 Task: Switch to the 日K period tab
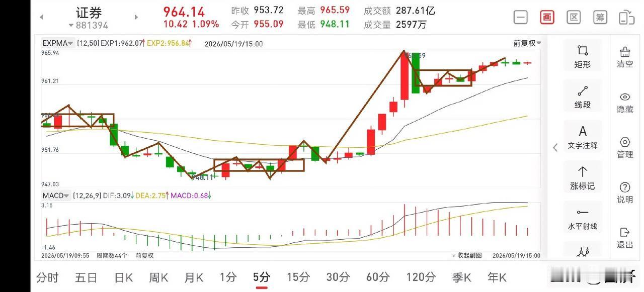click(123, 277)
